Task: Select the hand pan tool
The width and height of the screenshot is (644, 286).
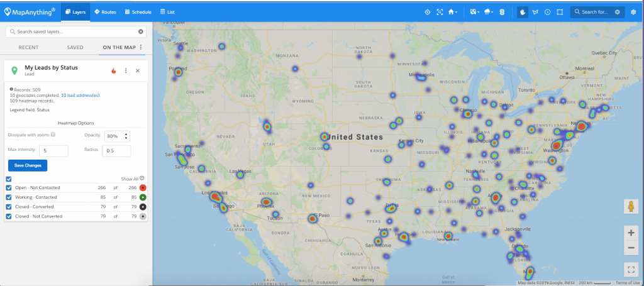Action: pyautogui.click(x=522, y=12)
